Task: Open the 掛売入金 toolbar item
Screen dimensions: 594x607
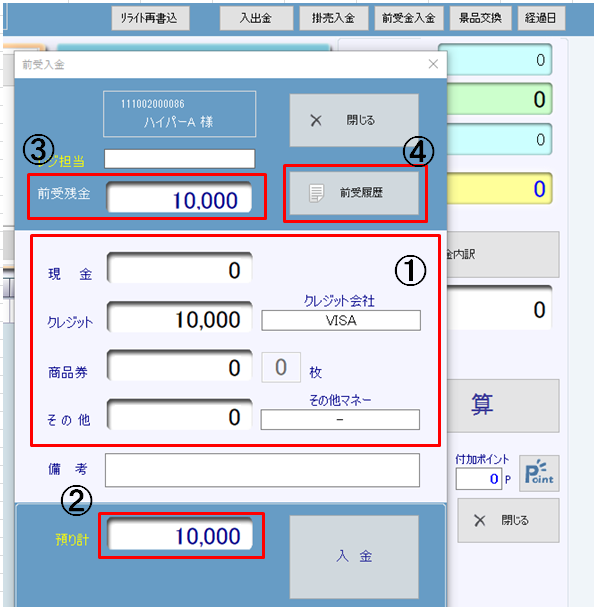Action: (333, 18)
